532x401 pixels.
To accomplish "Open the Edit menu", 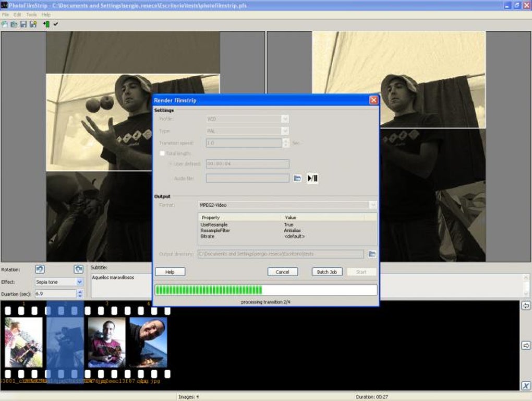I will 17,15.
